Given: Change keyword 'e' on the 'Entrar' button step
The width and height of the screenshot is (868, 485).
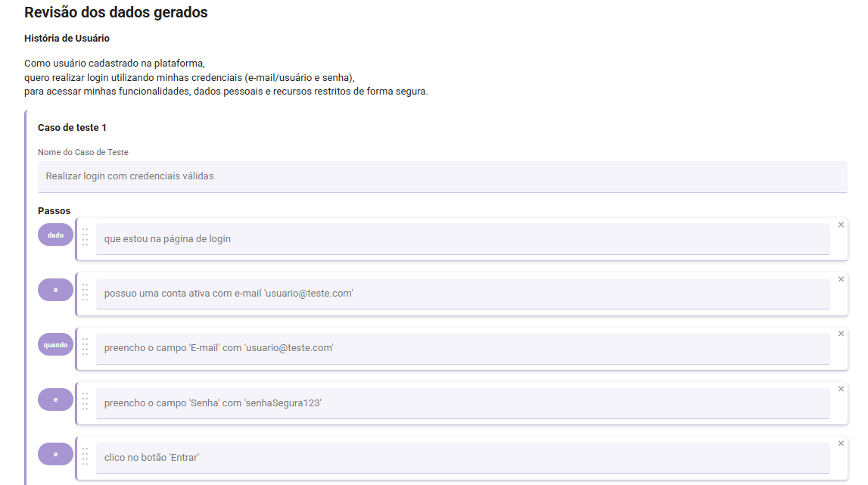Looking at the screenshot, I should [55, 454].
